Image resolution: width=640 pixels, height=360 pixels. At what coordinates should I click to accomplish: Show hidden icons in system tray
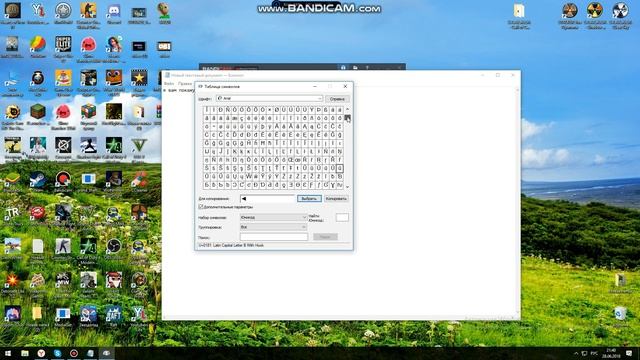(576, 353)
